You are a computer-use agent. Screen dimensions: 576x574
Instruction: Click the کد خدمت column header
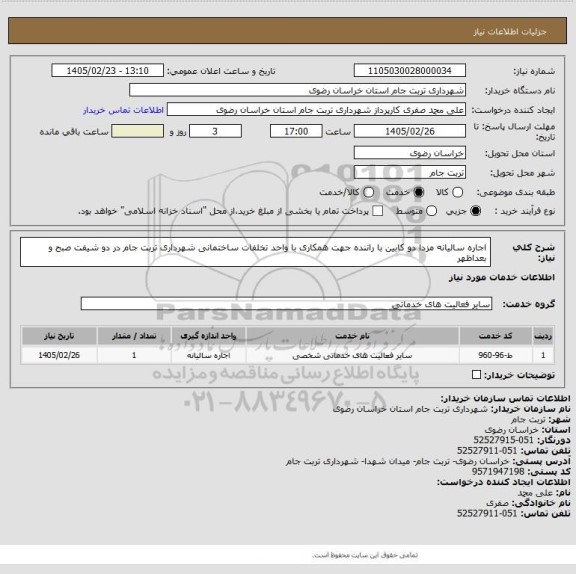coord(495,336)
